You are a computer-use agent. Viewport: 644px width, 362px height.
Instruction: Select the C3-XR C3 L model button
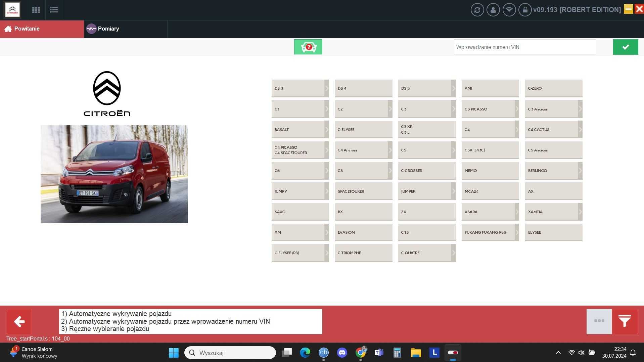(427, 129)
